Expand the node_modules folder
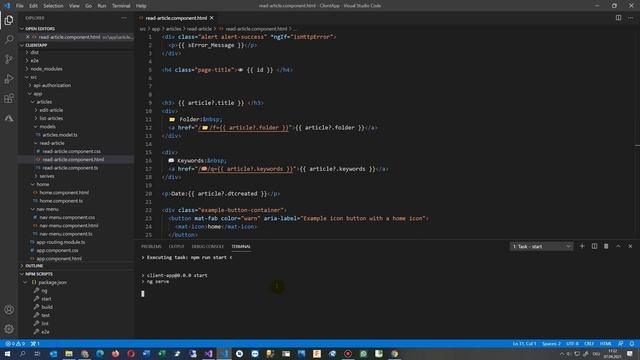Screen dimensions: 640x360 pos(46,69)
